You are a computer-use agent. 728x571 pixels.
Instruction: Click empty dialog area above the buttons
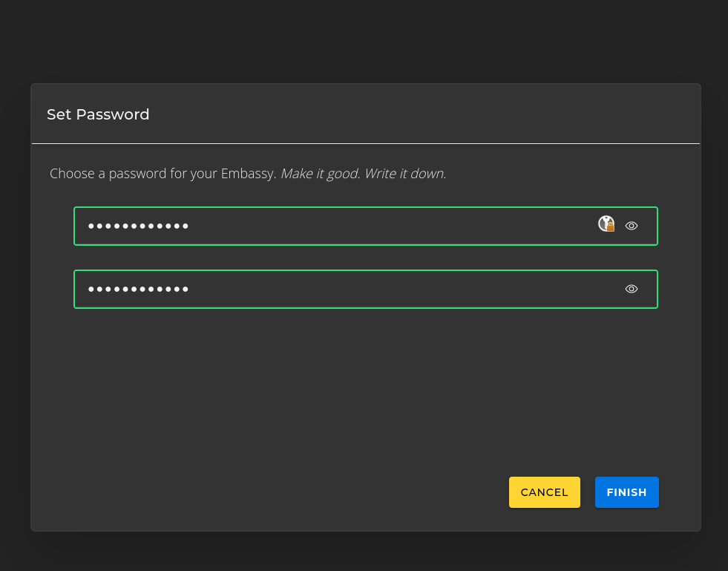pyautogui.click(x=364, y=386)
